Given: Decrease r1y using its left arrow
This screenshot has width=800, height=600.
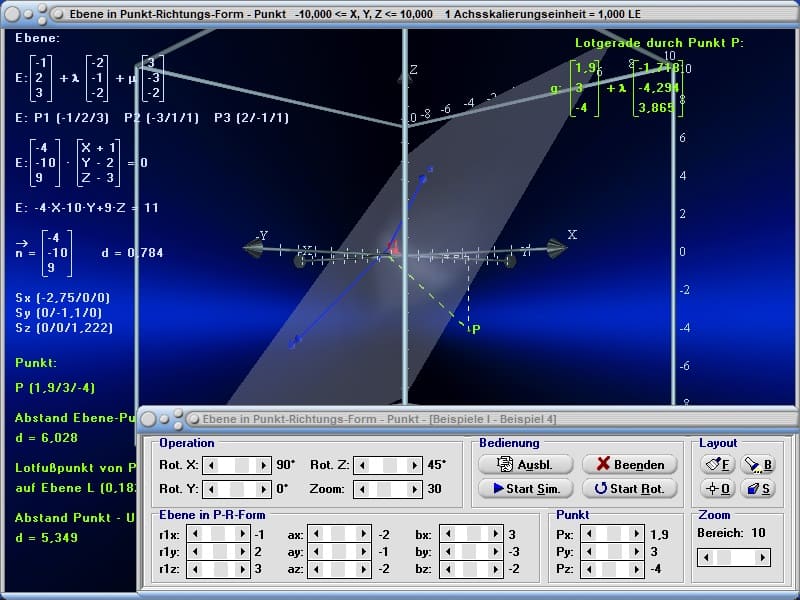Looking at the screenshot, I should point(195,552).
